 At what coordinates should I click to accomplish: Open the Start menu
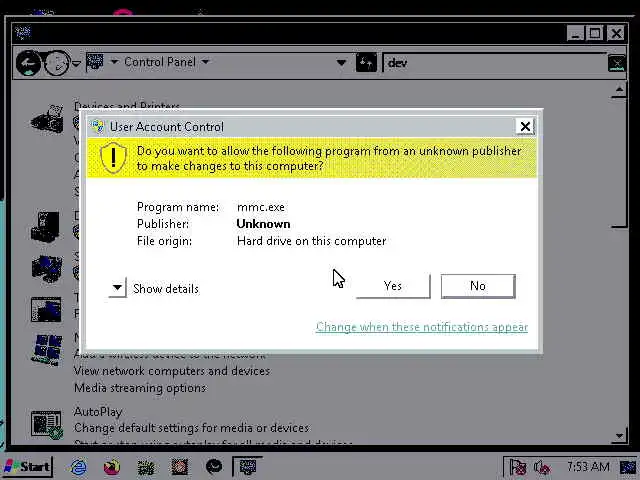coord(27,467)
